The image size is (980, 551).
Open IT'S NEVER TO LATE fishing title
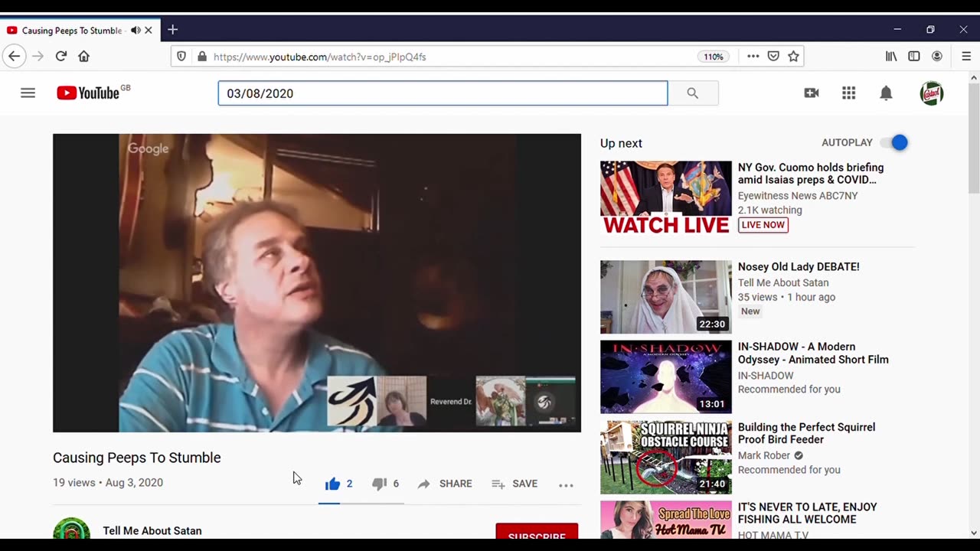(x=808, y=514)
